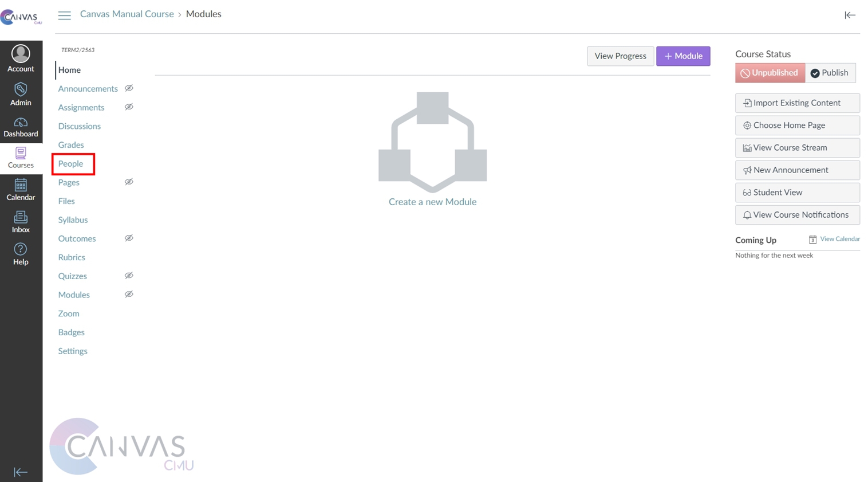Toggle the hamburger course navigation menu
This screenshot has width=868, height=482.
click(x=64, y=15)
